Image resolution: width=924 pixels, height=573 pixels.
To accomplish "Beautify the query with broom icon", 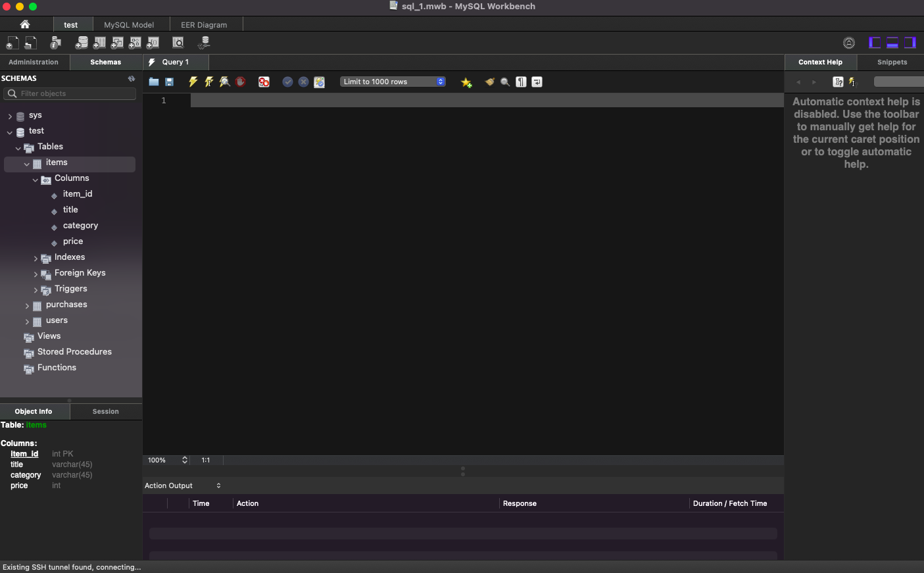I will [489, 82].
